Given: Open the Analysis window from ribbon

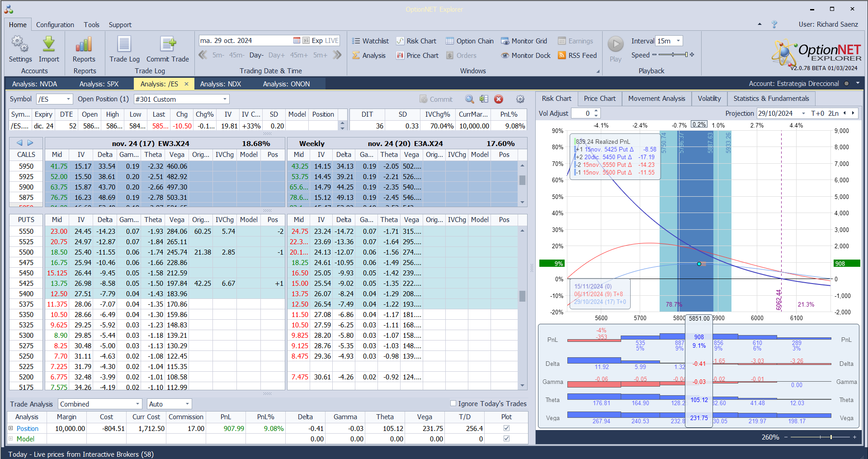Looking at the screenshot, I should 369,55.
